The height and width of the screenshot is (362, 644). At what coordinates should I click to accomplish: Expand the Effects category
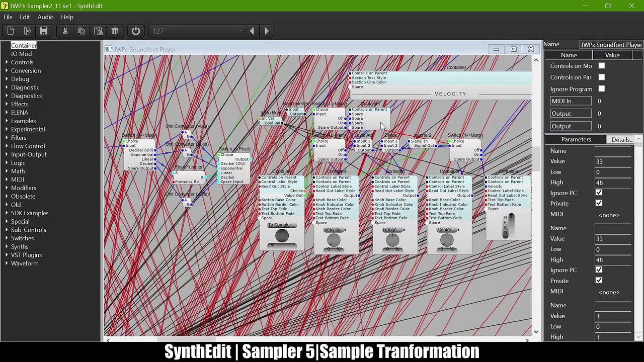click(7, 104)
